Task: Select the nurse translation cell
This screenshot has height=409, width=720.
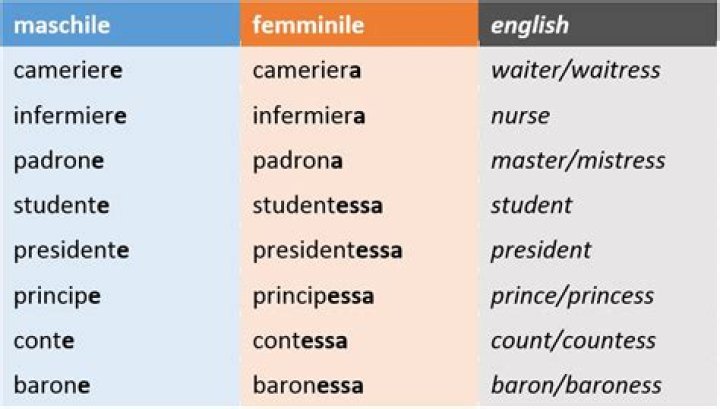Action: click(520, 116)
